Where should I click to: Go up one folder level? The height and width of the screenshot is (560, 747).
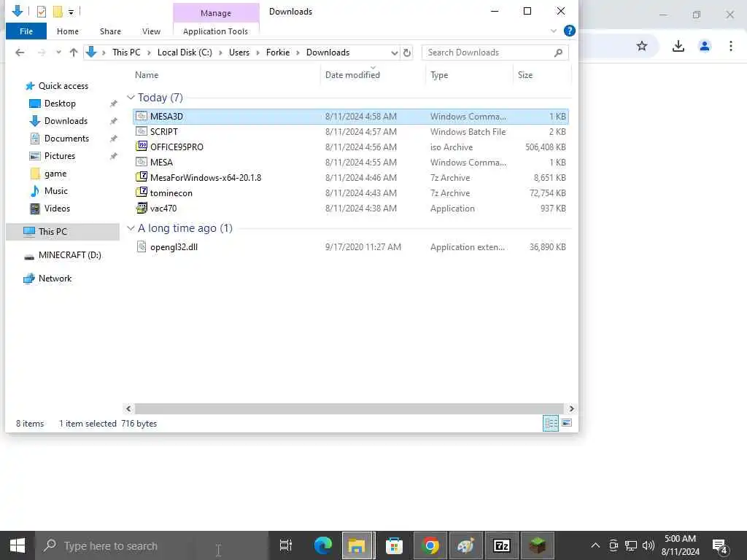[74, 52]
